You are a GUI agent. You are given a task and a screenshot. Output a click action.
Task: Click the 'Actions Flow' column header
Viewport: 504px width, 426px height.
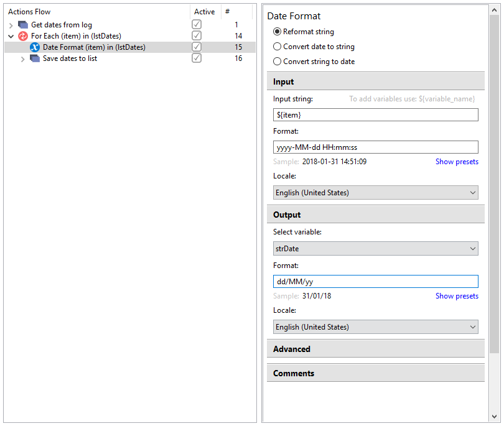pos(97,12)
